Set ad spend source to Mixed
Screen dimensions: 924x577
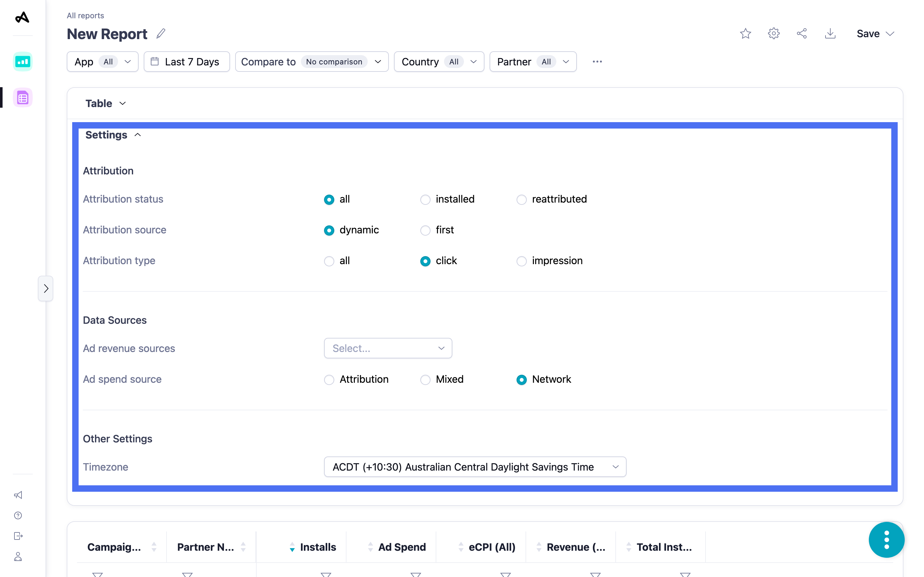(425, 379)
